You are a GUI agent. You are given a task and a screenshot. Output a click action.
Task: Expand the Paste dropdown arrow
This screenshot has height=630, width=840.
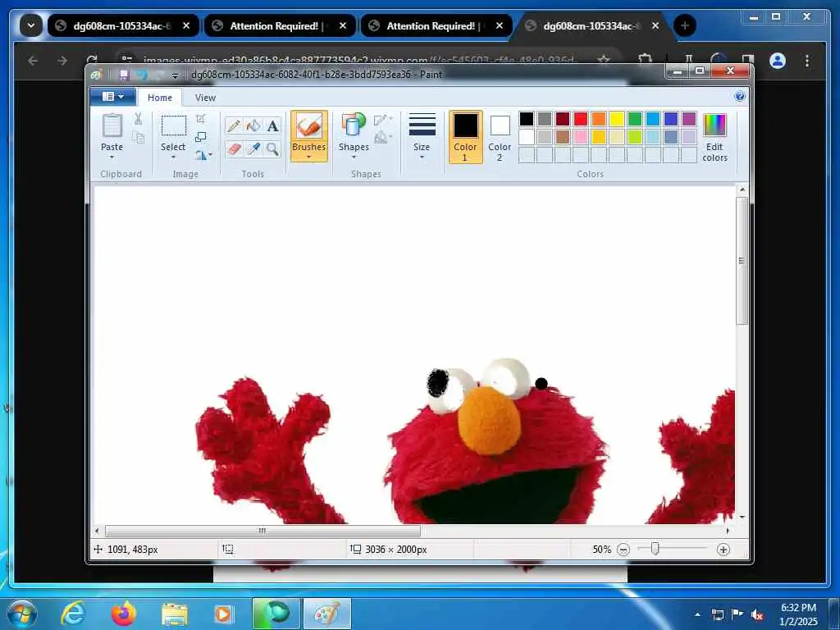pyautogui.click(x=112, y=157)
